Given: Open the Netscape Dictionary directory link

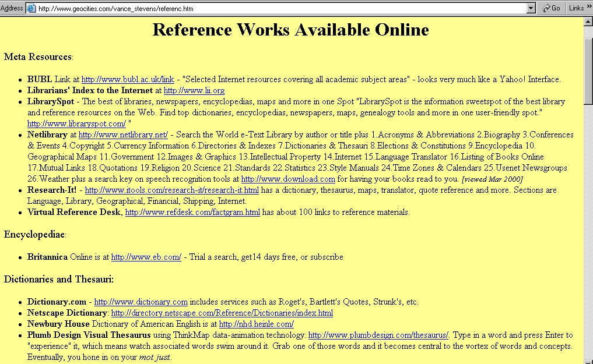Looking at the screenshot, I should pyautogui.click(x=222, y=313).
